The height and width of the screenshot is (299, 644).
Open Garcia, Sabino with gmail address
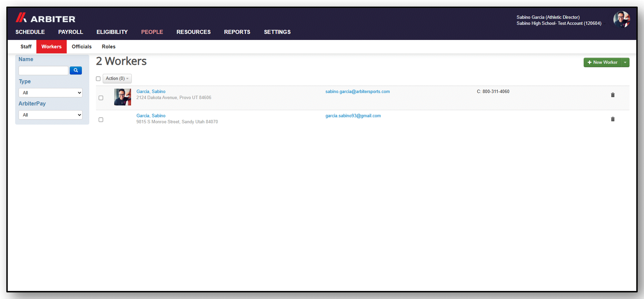tap(151, 116)
